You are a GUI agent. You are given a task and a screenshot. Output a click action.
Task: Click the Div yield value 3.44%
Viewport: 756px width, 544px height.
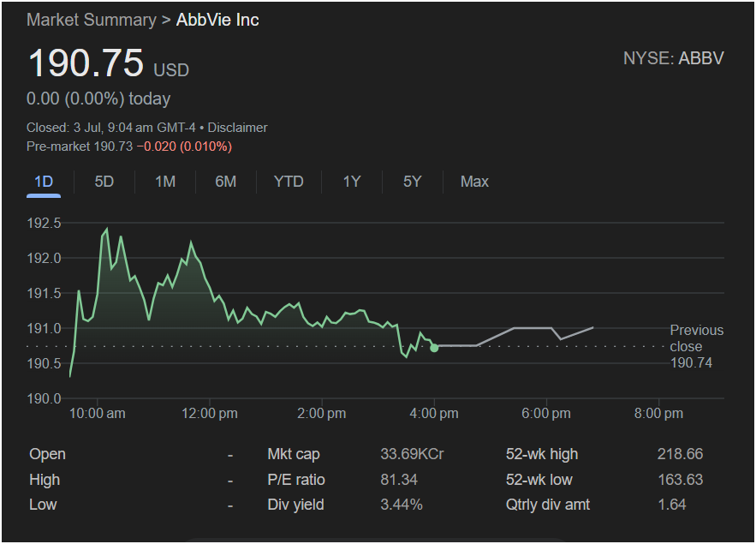pos(402,505)
